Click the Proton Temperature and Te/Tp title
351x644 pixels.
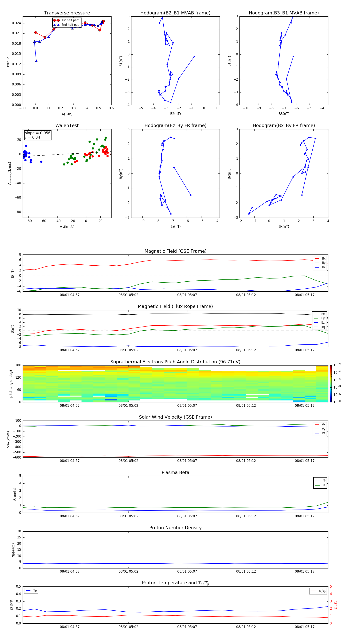coord(175,583)
